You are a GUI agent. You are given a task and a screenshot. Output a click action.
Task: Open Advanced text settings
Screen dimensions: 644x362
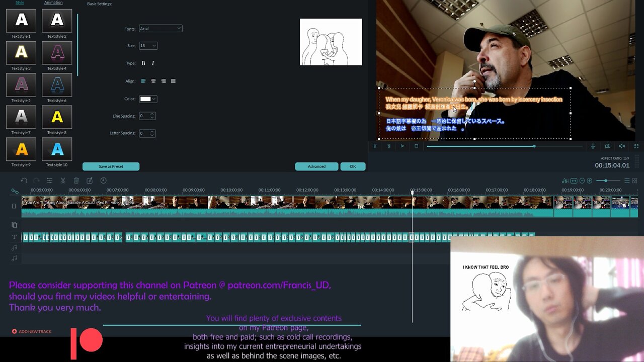(316, 166)
